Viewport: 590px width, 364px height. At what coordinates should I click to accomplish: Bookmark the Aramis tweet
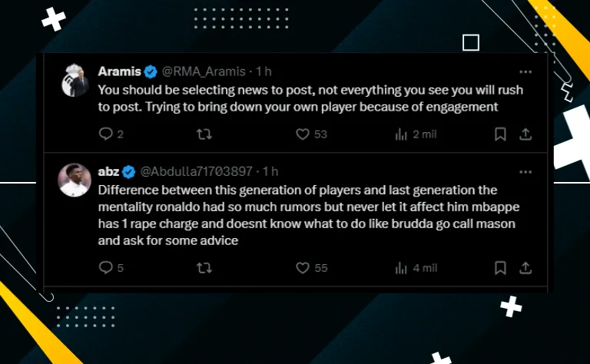(500, 134)
